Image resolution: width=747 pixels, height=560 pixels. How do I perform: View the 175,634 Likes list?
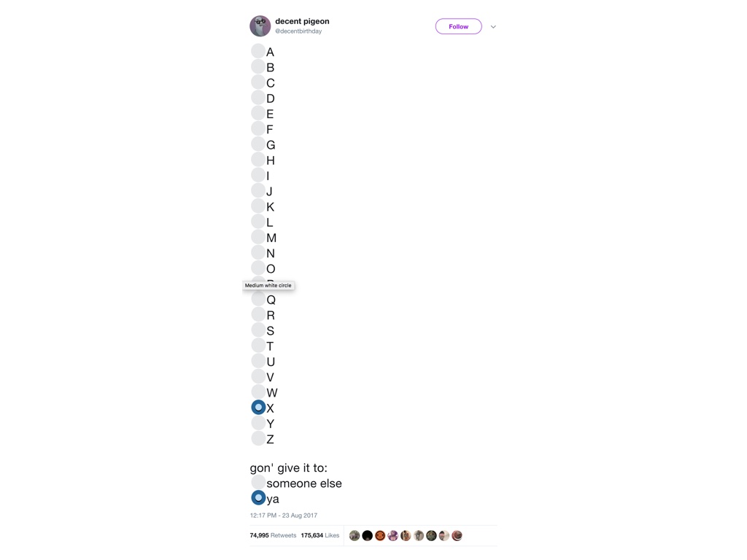point(320,535)
